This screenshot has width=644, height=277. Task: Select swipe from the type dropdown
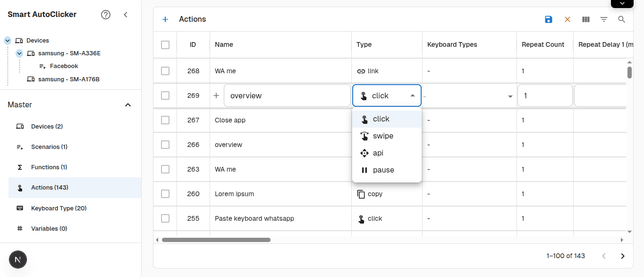tap(382, 136)
